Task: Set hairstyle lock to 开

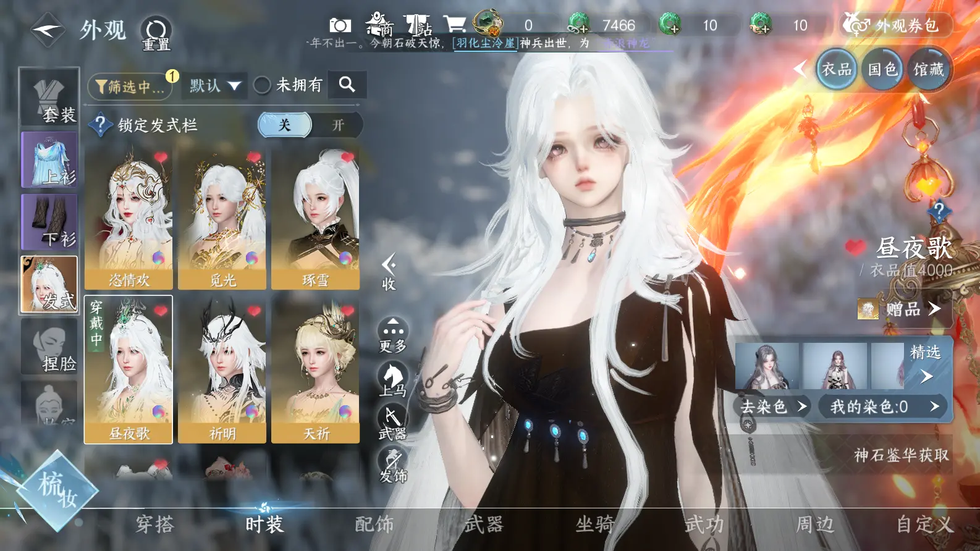Action: click(337, 125)
